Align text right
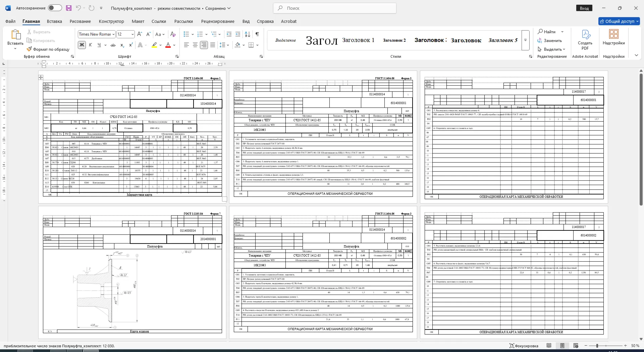The width and height of the screenshot is (644, 352). pos(204,45)
